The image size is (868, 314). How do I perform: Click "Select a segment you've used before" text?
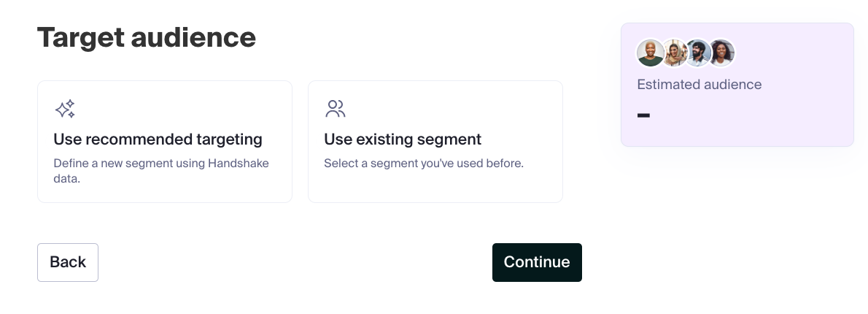coord(424,164)
